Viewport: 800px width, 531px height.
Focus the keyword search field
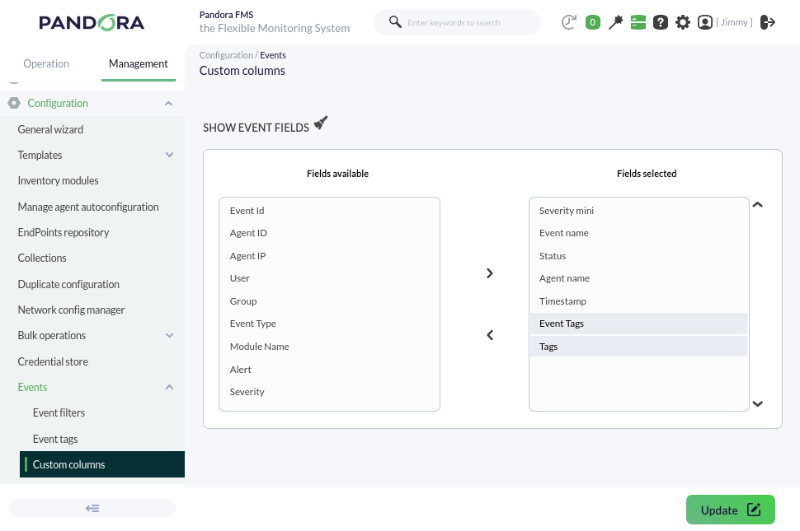click(x=458, y=22)
